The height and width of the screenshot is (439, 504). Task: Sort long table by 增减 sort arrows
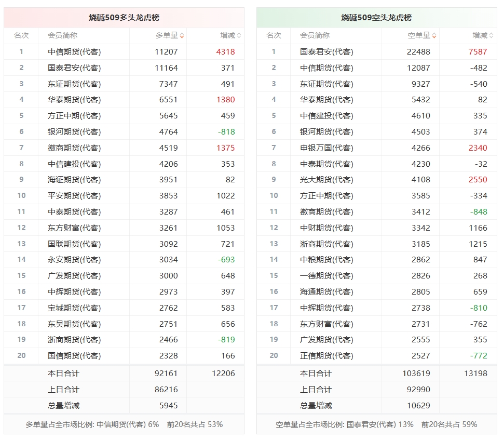[239, 36]
